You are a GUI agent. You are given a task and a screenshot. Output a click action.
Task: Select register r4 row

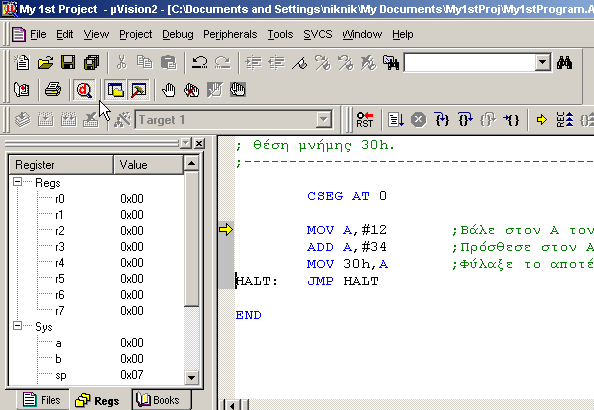pyautogui.click(x=97, y=263)
